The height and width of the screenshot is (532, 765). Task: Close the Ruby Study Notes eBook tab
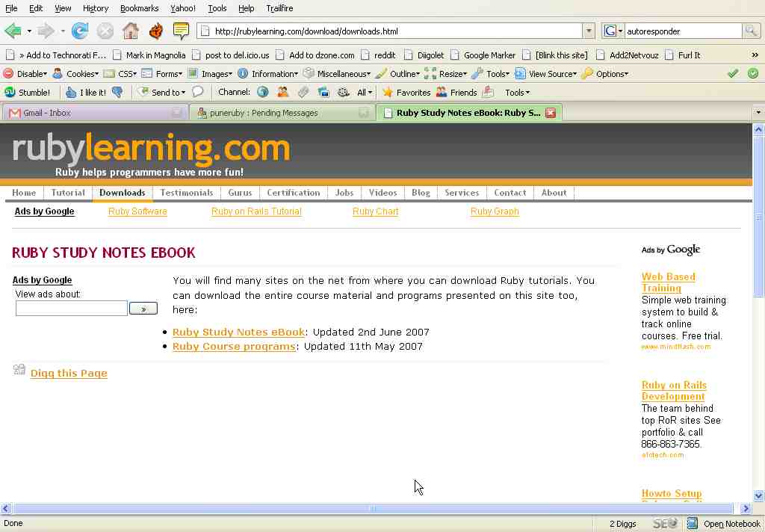(x=551, y=113)
